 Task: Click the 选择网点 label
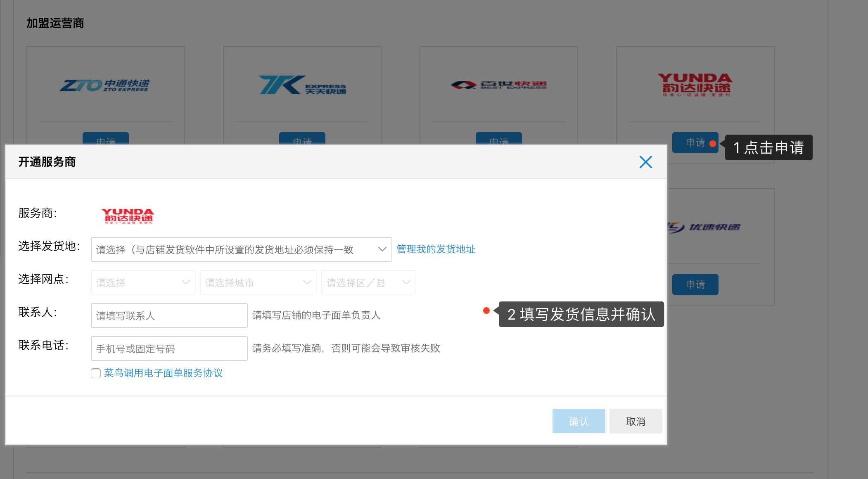coord(44,279)
